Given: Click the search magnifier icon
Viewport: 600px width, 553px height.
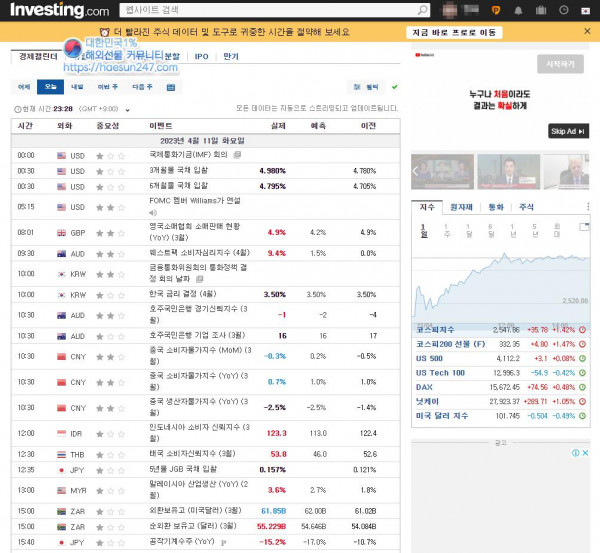Looking at the screenshot, I should tap(422, 10).
